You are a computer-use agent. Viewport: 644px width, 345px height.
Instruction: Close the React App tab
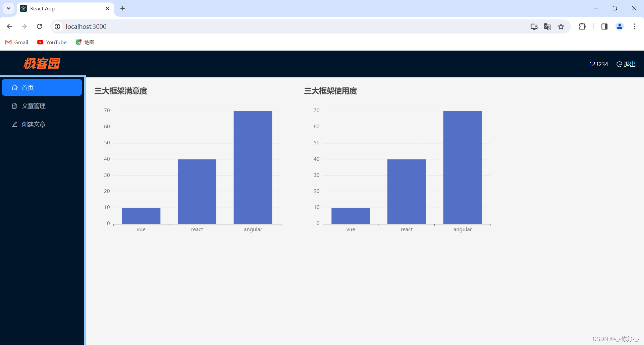107,8
